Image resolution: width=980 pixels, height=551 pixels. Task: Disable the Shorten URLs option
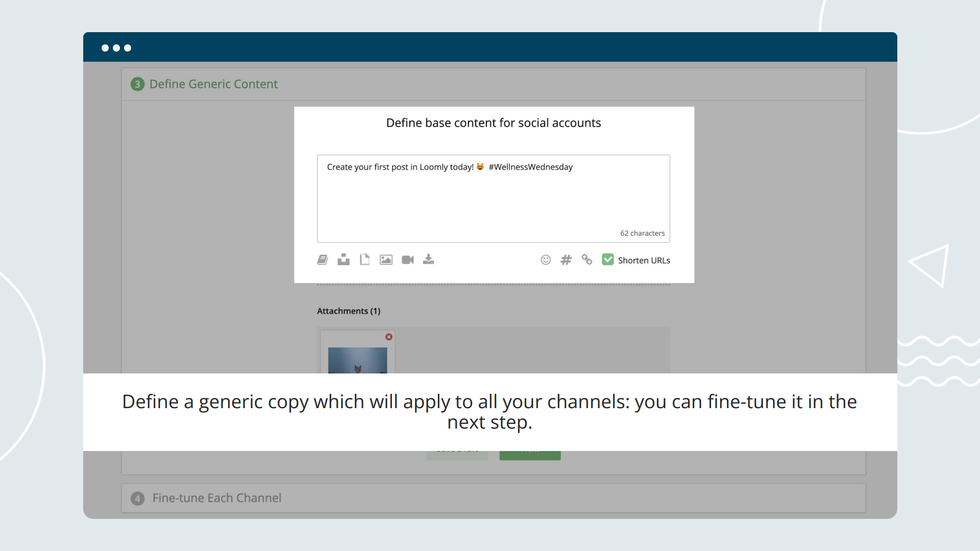click(607, 260)
